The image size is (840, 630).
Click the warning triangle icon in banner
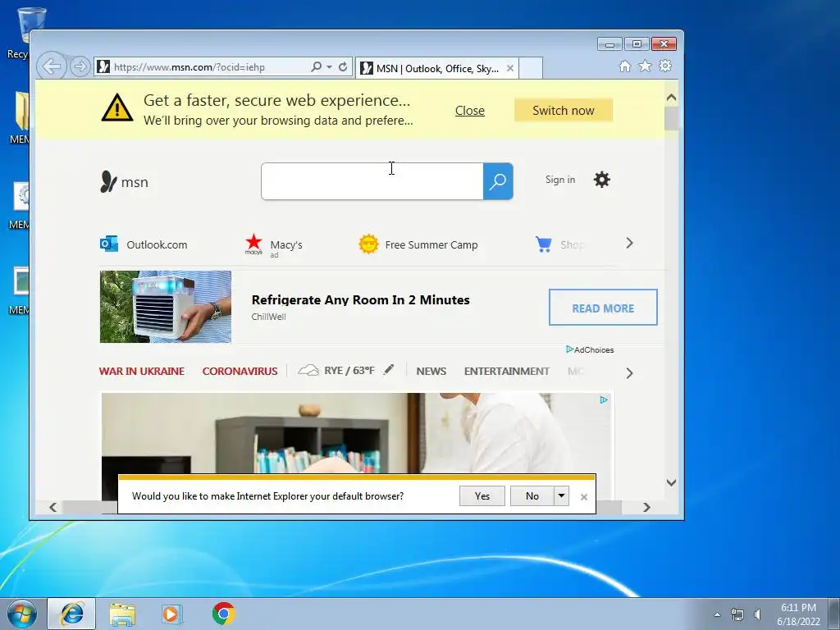point(116,107)
